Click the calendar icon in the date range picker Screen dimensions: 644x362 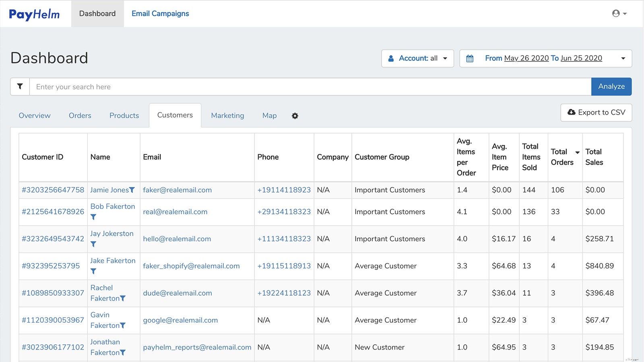click(470, 58)
